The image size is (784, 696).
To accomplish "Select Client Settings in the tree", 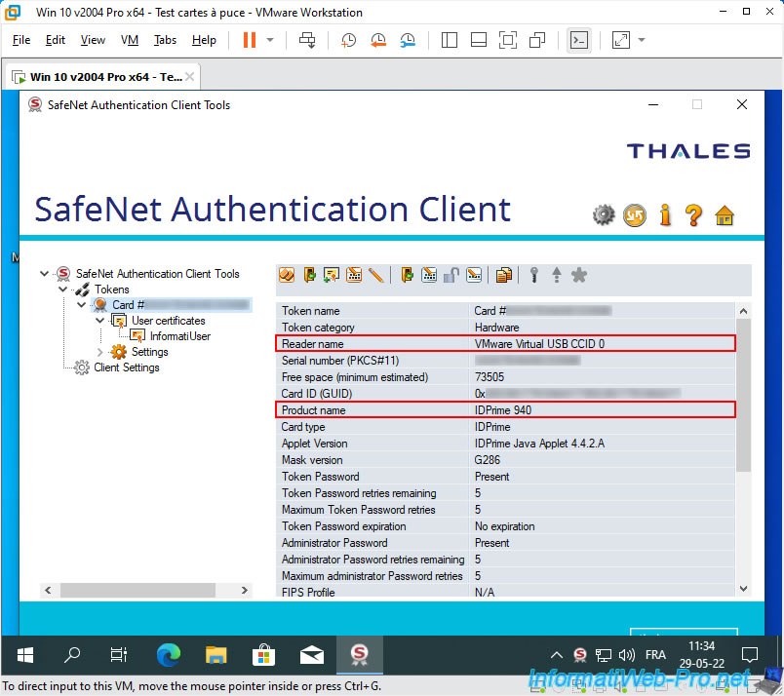I will tap(127, 367).
